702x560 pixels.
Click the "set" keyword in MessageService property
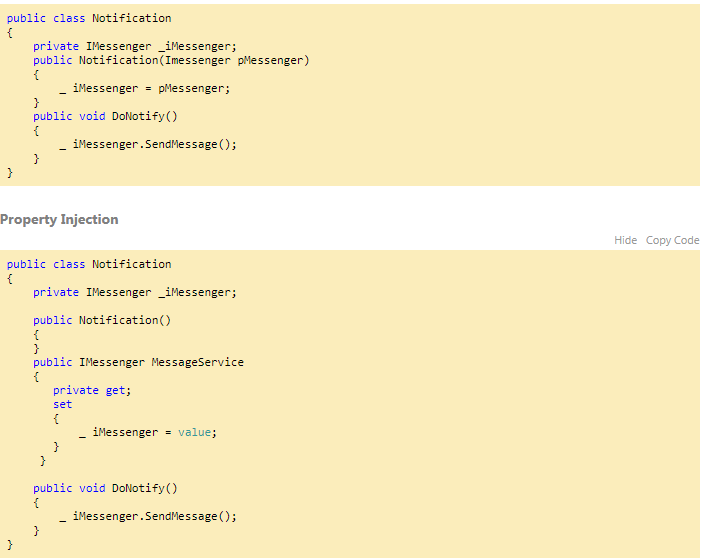coord(62,404)
